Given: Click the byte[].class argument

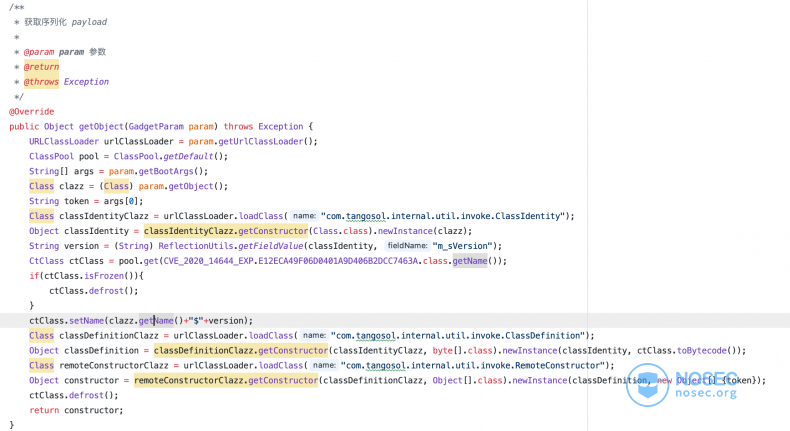Looking at the screenshot, I should (x=463, y=350).
